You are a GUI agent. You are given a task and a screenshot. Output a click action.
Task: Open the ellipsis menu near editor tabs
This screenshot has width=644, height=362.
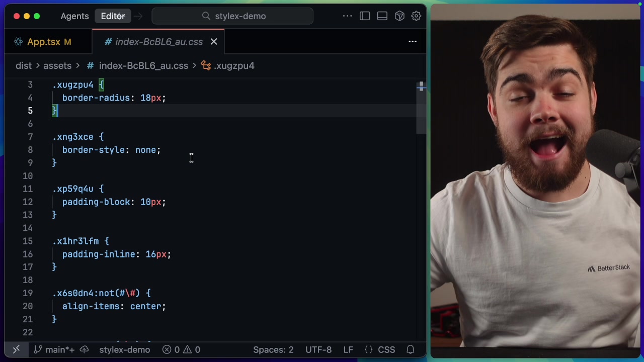[413, 42]
